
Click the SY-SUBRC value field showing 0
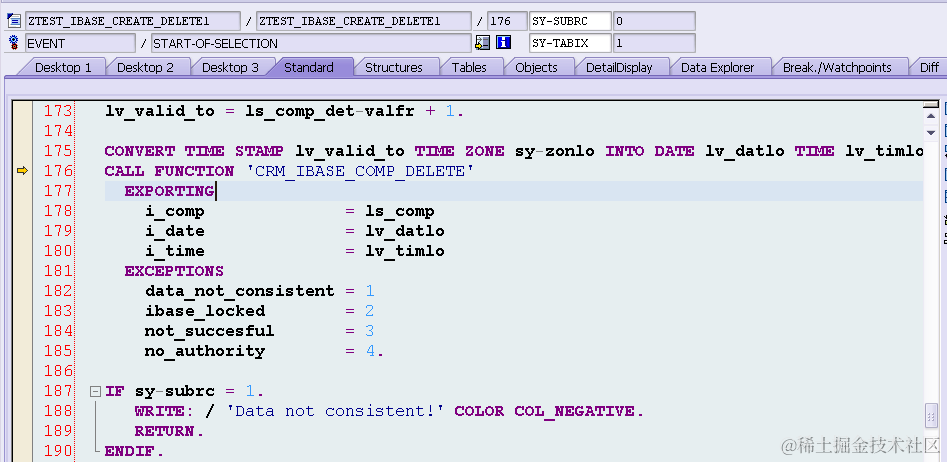(x=654, y=21)
